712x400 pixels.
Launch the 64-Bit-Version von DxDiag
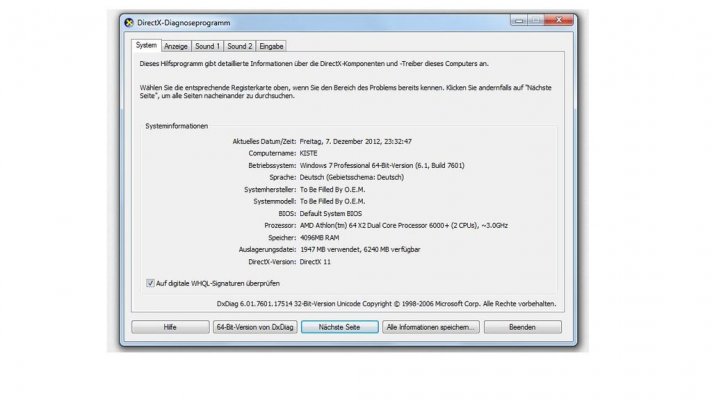point(255,327)
